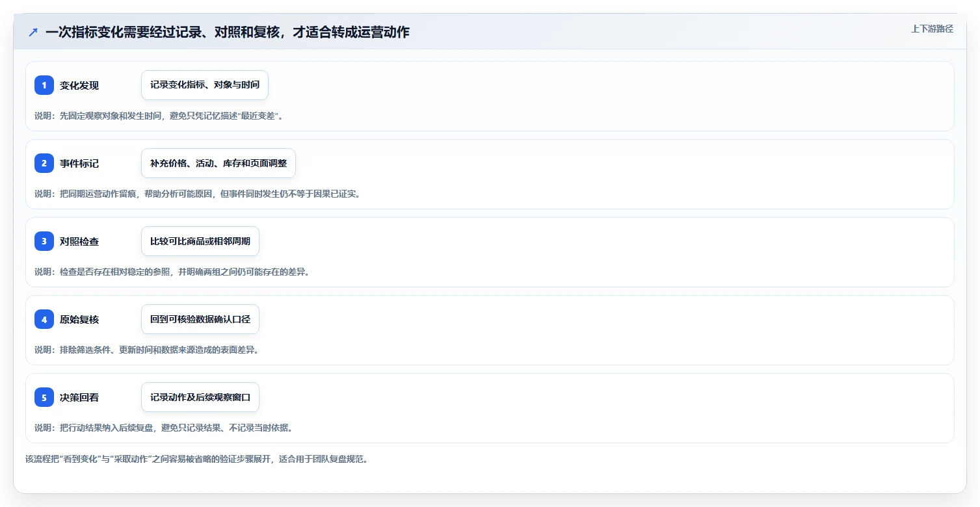Click the note starting 检查是否存在相对稳定的参照
Screen dimensions: 980x507
pos(172,272)
